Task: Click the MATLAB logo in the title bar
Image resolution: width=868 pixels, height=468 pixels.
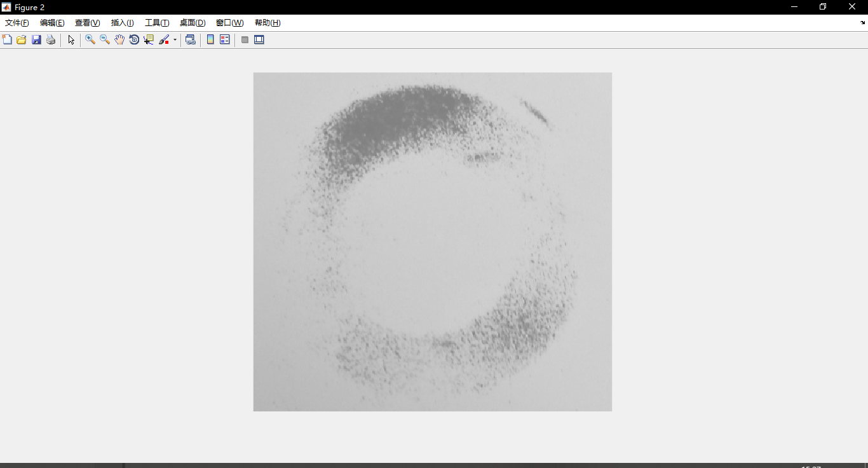Action: (x=6, y=7)
